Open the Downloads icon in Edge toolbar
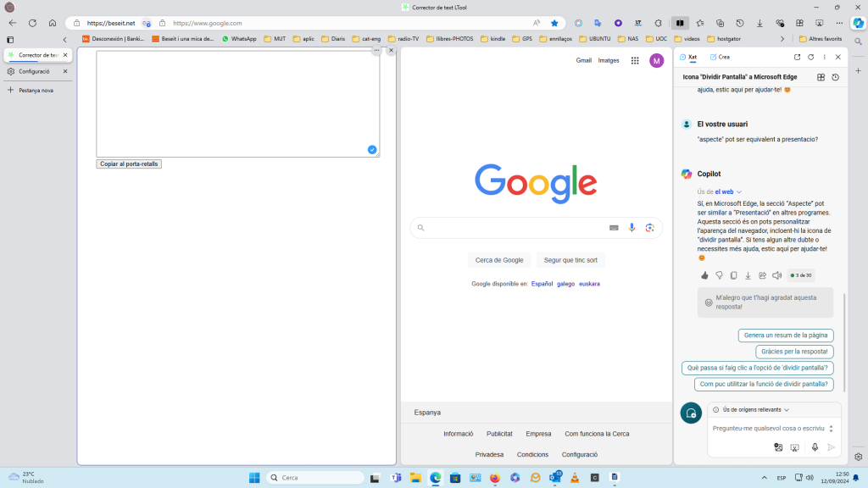868x488 pixels. [x=759, y=23]
